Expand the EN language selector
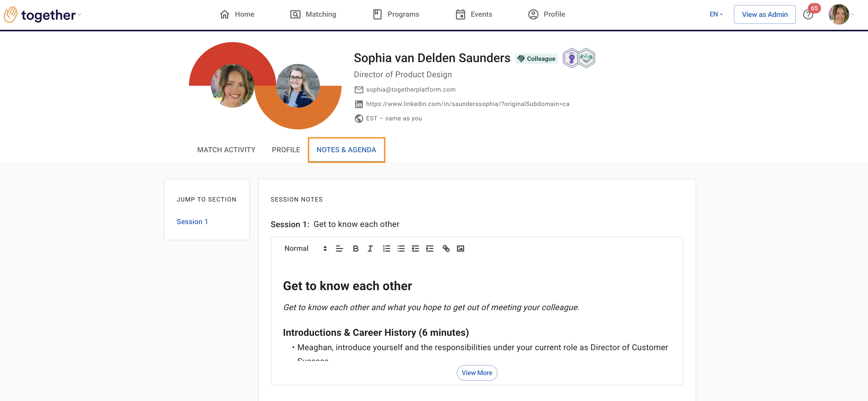 pos(716,14)
